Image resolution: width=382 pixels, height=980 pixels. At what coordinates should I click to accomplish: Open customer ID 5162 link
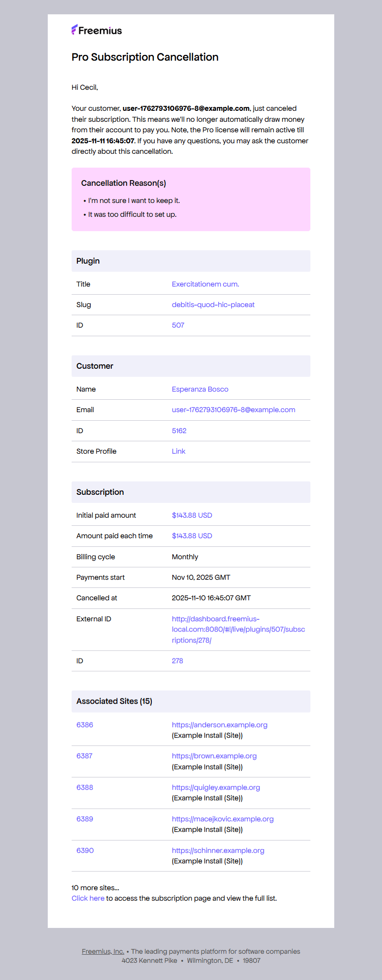tap(179, 431)
